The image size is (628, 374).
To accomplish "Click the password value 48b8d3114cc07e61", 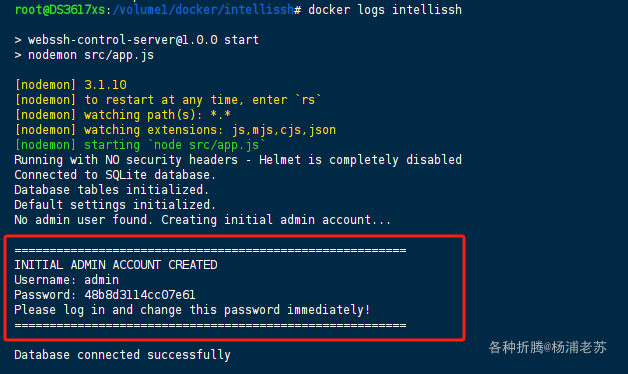I will tap(140, 295).
